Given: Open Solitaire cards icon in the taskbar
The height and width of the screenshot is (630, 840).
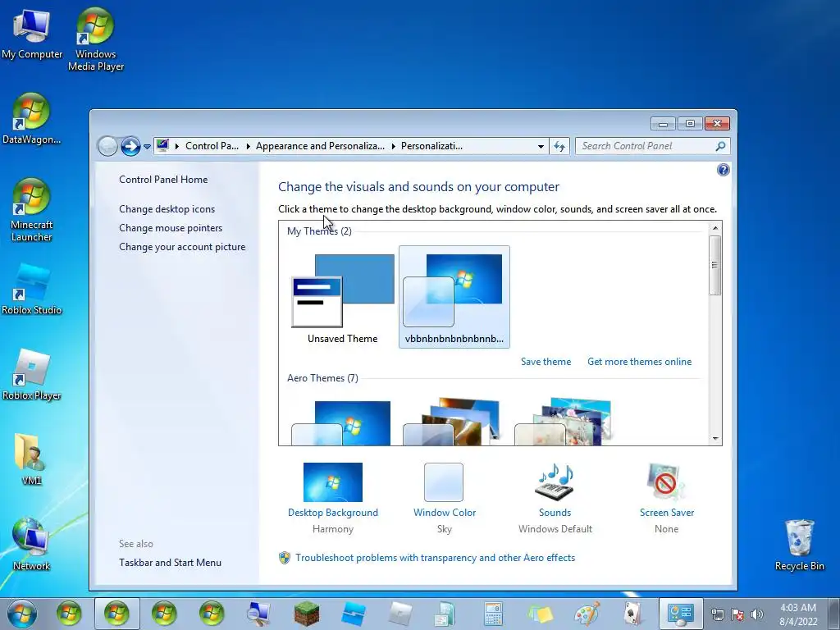Looking at the screenshot, I should tap(634, 614).
